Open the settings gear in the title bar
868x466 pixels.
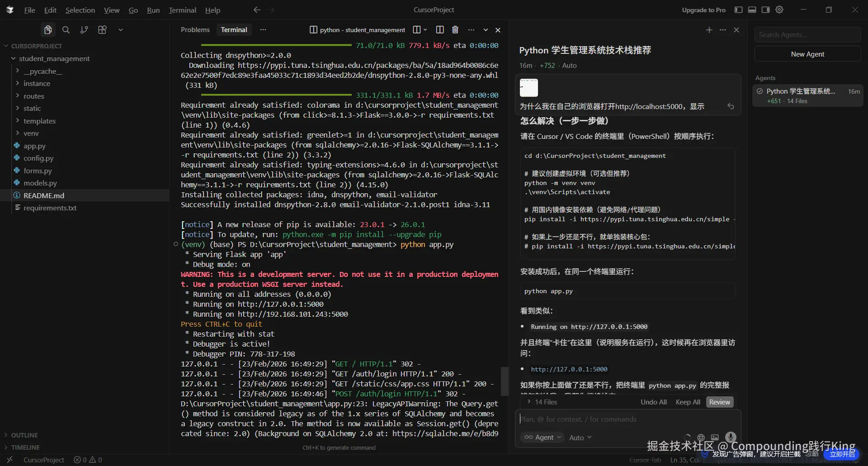(x=779, y=10)
